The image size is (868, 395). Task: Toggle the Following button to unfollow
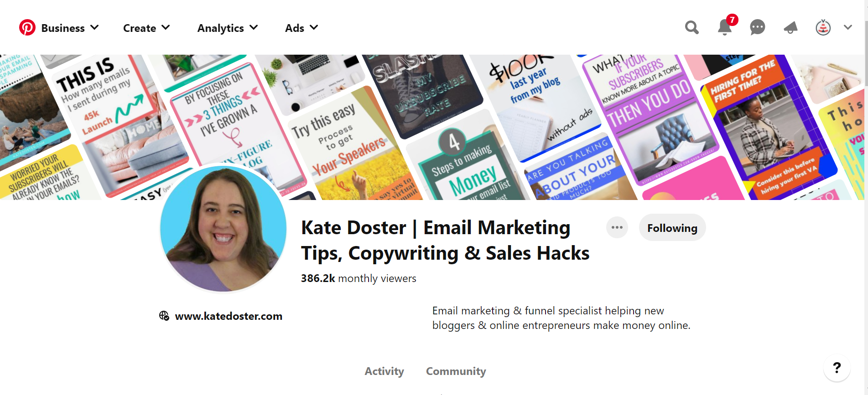click(672, 228)
